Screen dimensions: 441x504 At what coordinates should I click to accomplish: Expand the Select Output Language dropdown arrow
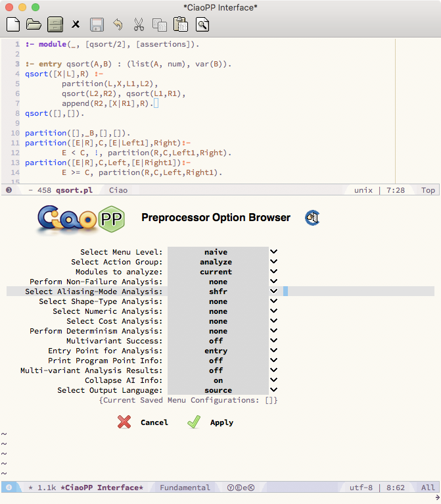coord(273,390)
